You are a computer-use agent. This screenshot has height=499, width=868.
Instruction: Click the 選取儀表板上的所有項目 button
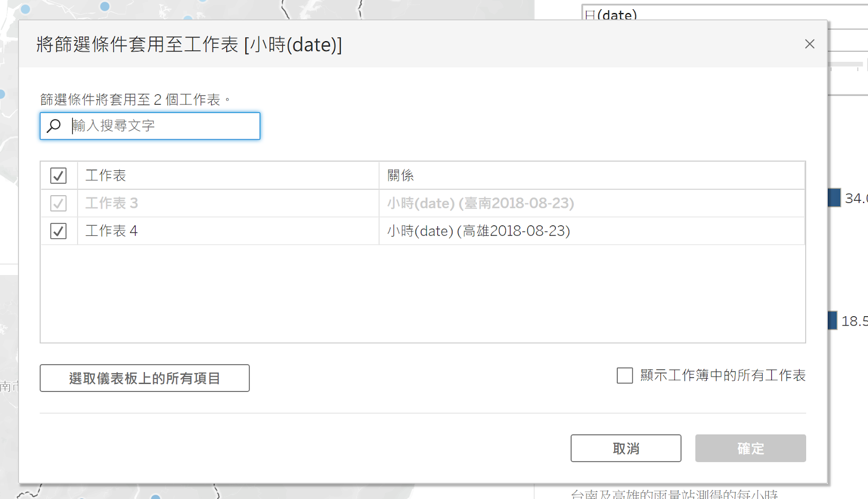145,378
